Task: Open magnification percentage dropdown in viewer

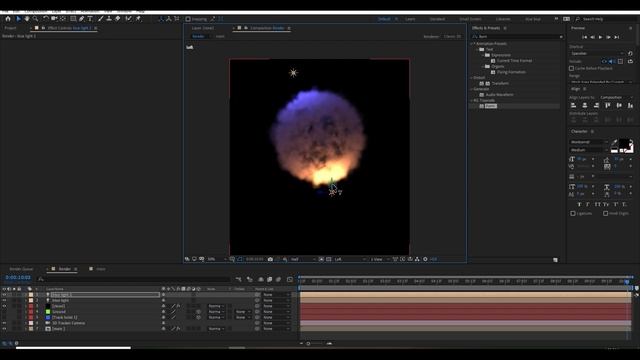Action: click(217, 259)
